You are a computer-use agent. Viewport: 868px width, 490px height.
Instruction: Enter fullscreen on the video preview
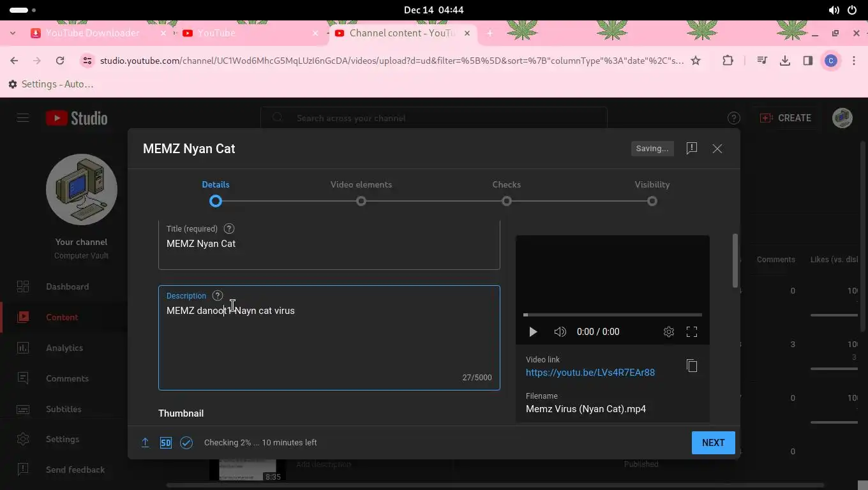tap(692, 332)
